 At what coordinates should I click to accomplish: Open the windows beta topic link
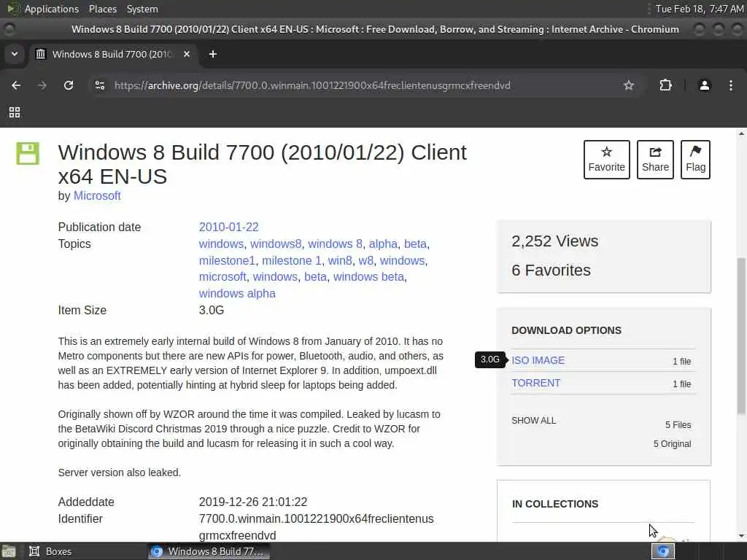click(x=368, y=276)
